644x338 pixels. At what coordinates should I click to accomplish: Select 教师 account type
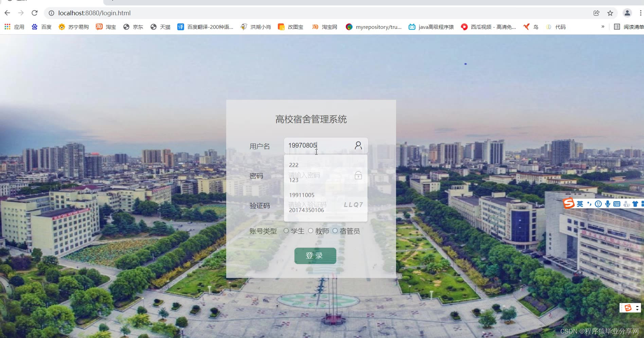[310, 231]
